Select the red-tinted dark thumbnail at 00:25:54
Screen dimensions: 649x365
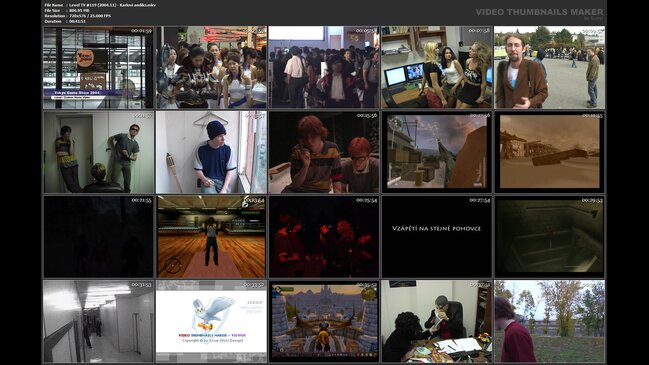324,237
